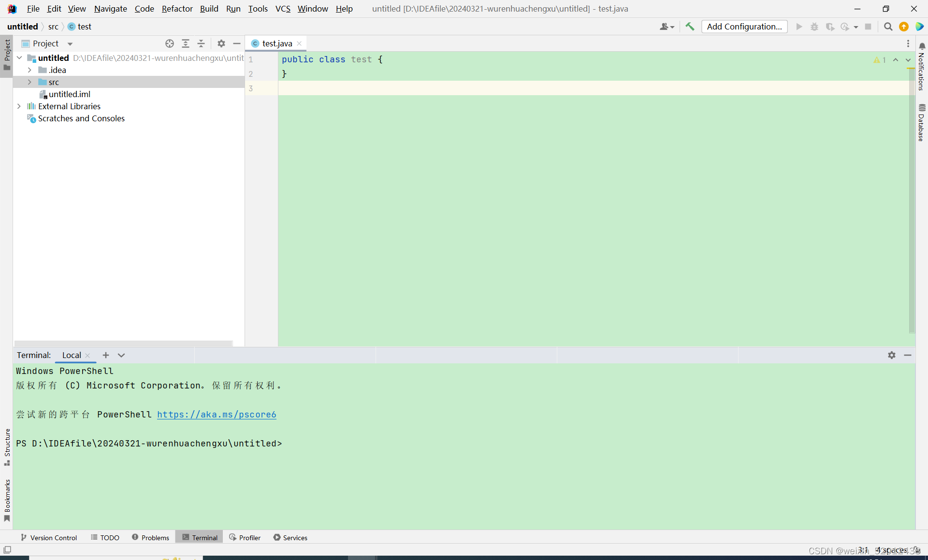Click the Build project hammer icon
928x560 pixels.
click(x=690, y=27)
